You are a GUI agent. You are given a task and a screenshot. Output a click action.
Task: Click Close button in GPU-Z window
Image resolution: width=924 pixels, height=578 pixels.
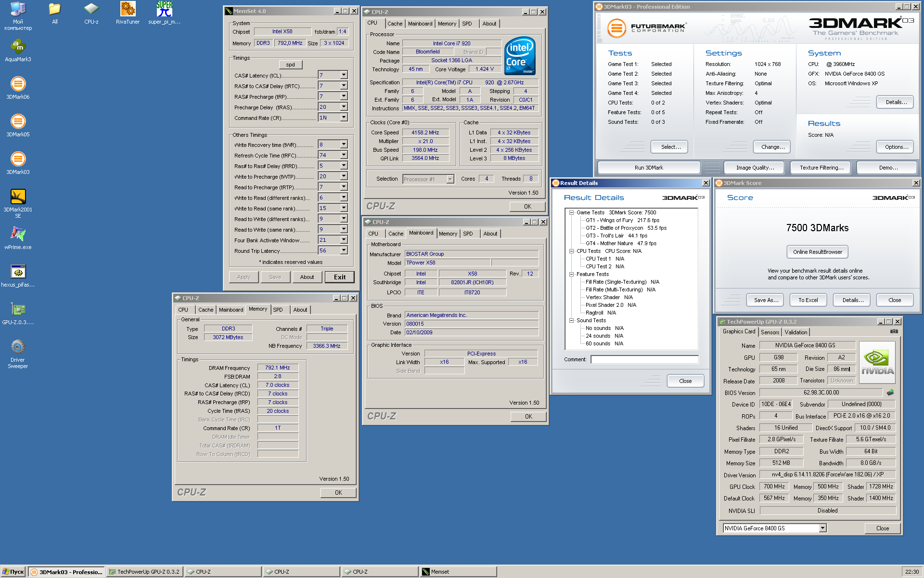(882, 528)
